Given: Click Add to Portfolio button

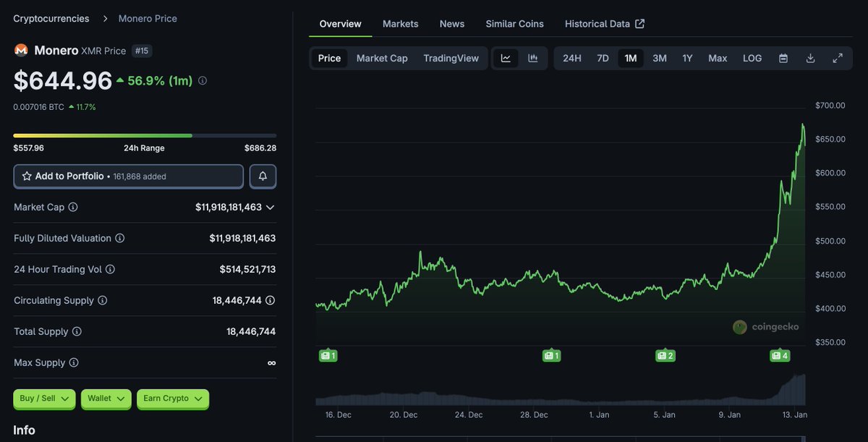Looking at the screenshot, I should [x=129, y=176].
